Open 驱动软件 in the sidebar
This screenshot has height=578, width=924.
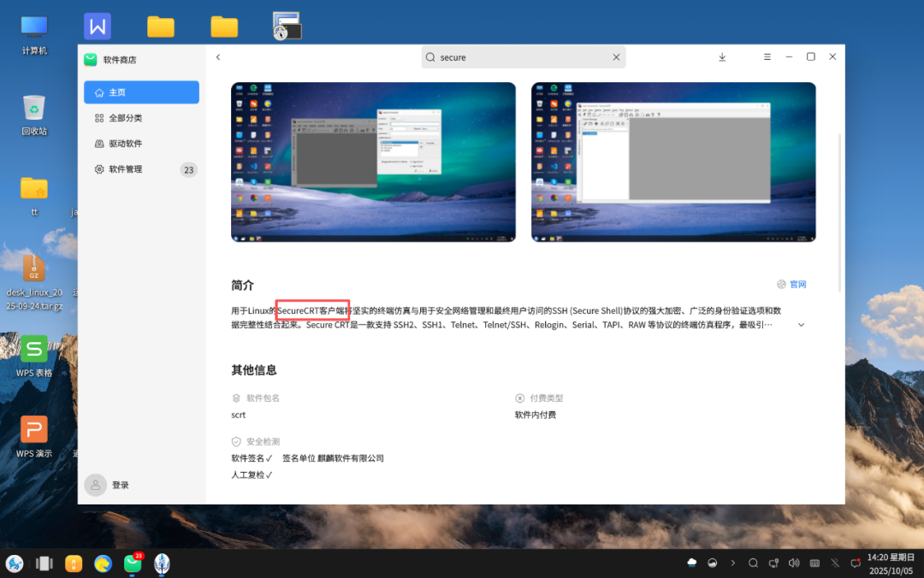[x=141, y=143]
